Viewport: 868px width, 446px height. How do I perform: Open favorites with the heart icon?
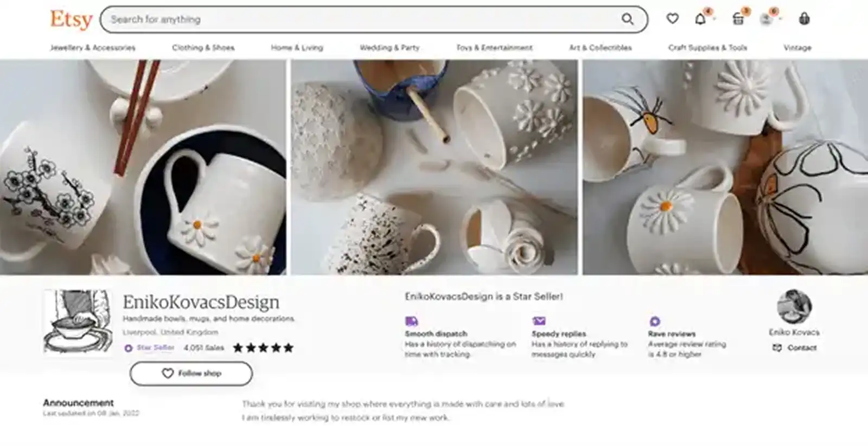pos(673,18)
